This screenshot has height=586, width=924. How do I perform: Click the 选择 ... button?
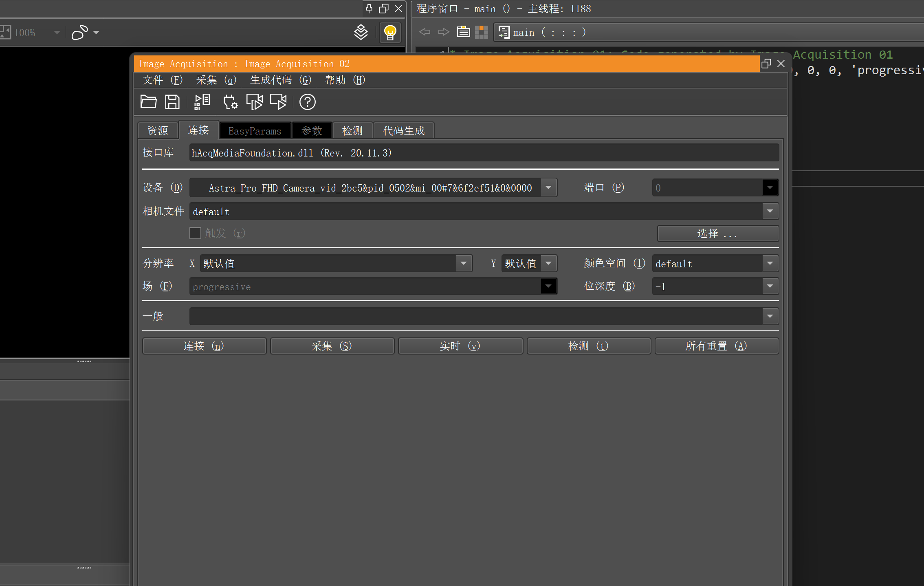718,234
